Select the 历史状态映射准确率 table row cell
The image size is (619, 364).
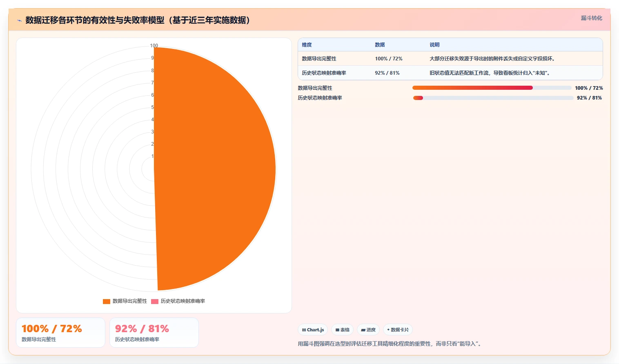coord(324,73)
